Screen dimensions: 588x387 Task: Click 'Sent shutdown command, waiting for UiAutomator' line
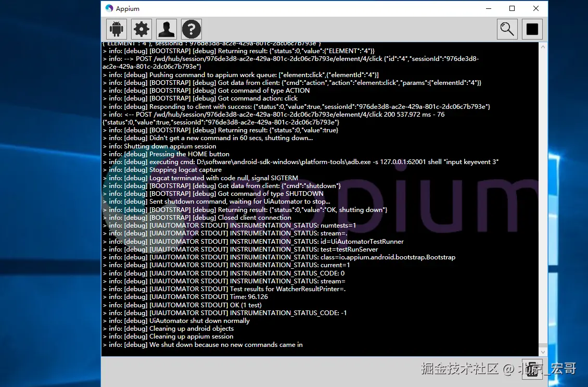(216, 202)
